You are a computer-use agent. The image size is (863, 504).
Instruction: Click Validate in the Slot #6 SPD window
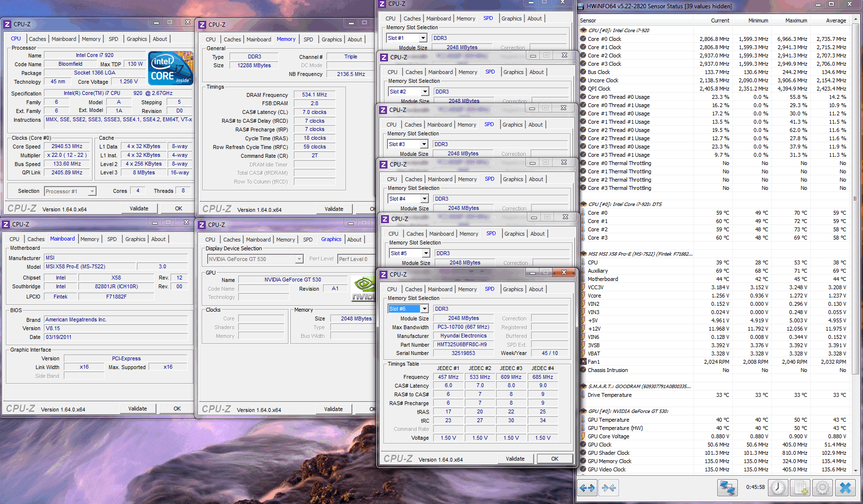[x=515, y=459]
